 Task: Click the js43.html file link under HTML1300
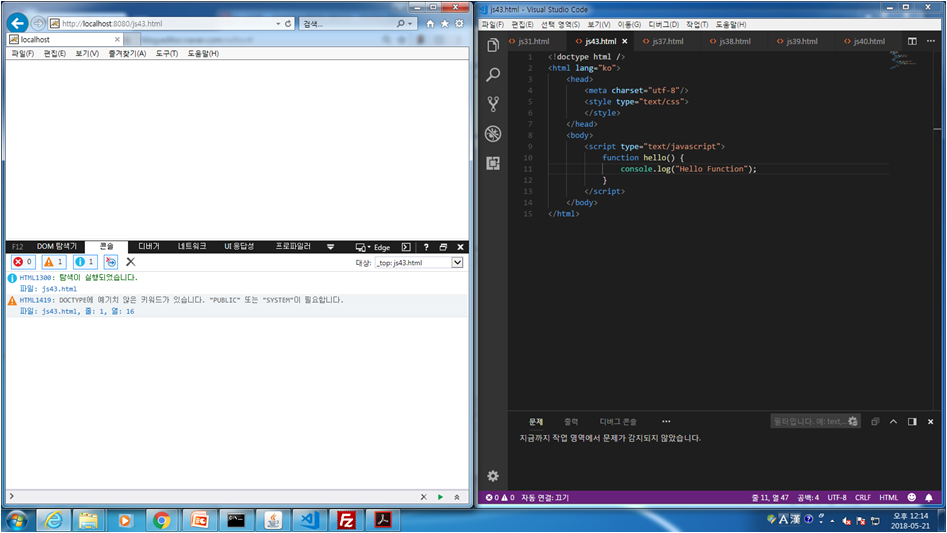[x=59, y=289]
